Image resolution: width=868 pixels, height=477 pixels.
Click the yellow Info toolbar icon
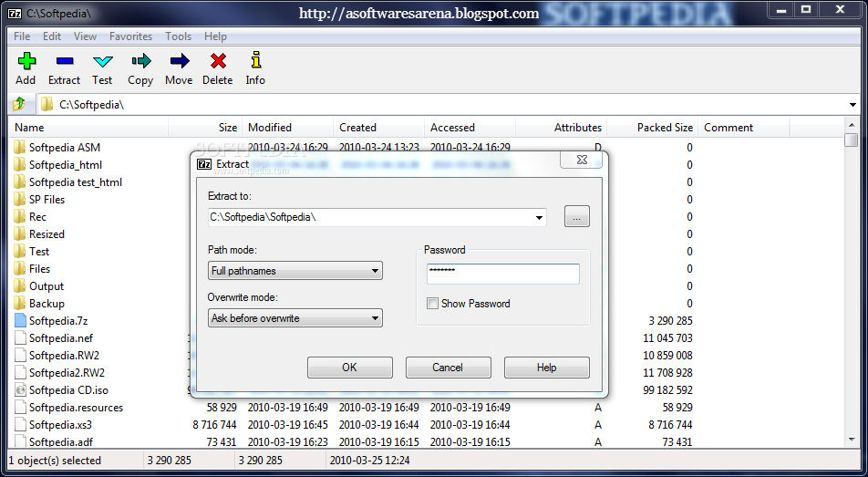coord(255,60)
